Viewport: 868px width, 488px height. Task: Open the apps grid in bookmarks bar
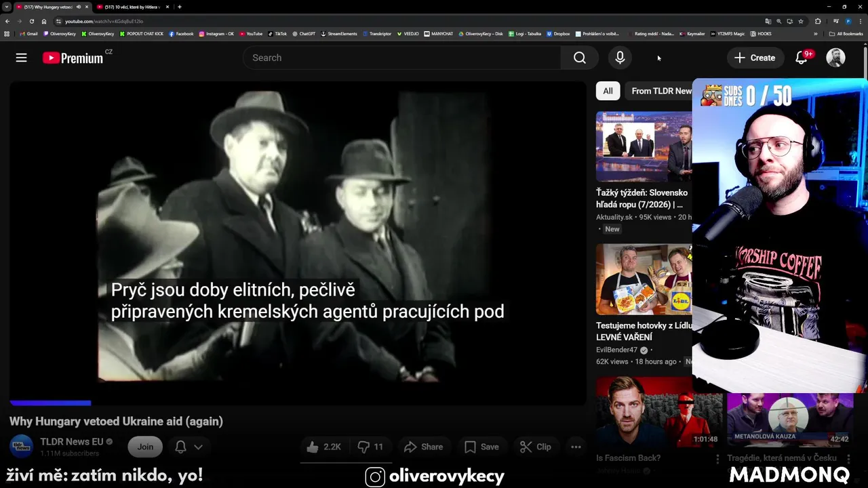[x=7, y=33]
